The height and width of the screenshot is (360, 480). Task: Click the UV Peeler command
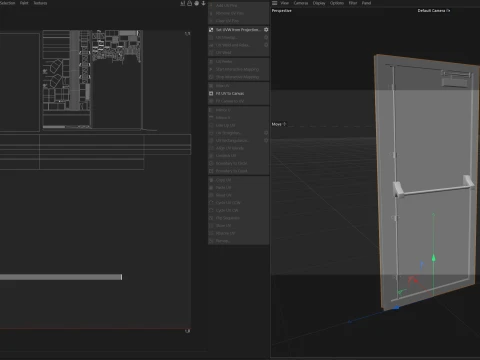coord(238,62)
